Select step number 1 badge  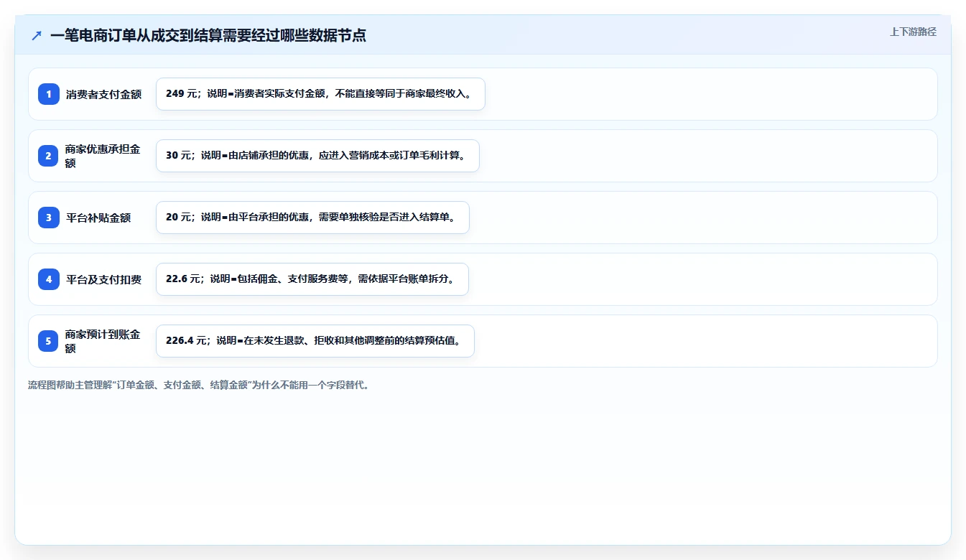pos(49,94)
